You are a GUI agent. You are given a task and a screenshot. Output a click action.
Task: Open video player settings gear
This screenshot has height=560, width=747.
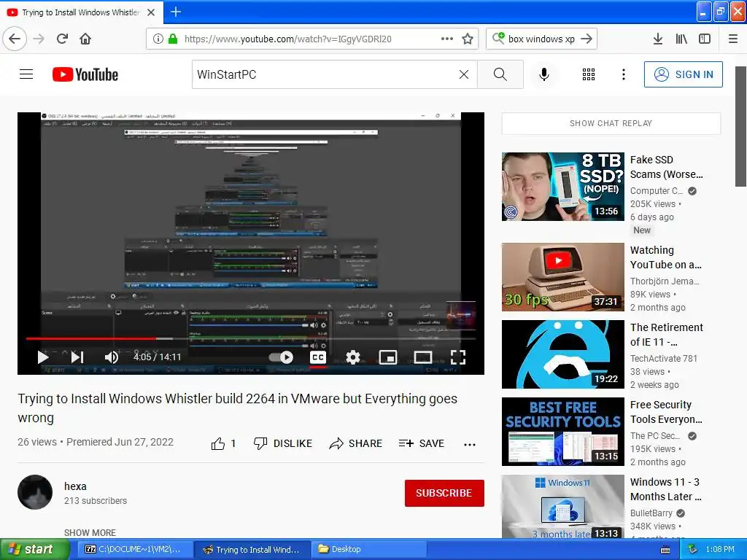pyautogui.click(x=353, y=357)
